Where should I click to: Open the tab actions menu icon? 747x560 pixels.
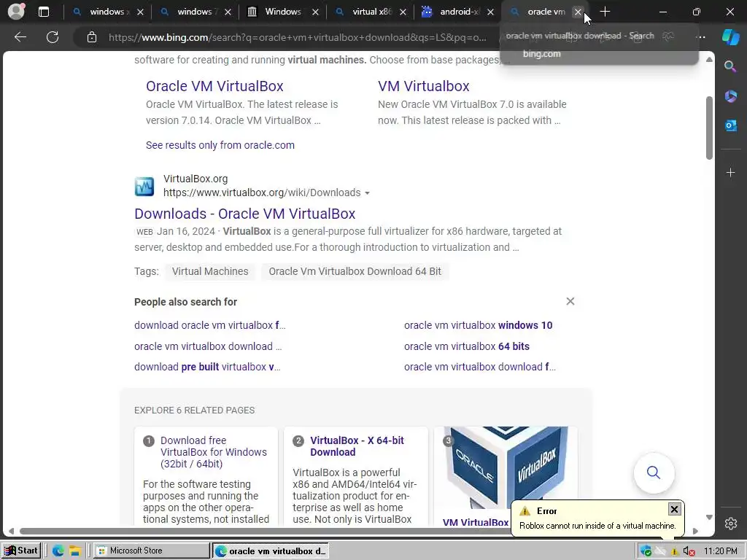(x=43, y=12)
